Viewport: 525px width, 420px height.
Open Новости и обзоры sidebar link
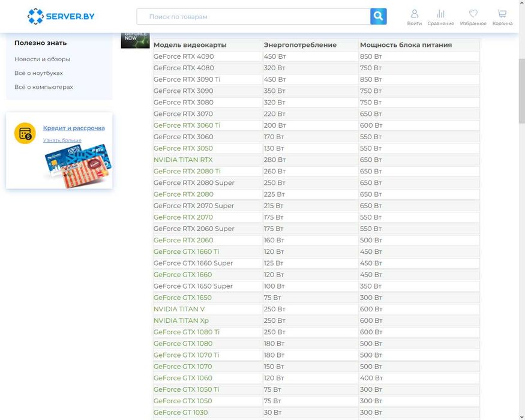[42, 59]
